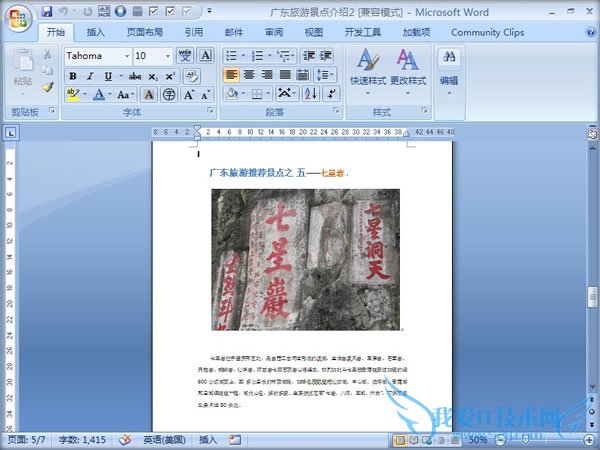Open the phonetic guide (wén) tool
The image size is (600, 450).
185,56
